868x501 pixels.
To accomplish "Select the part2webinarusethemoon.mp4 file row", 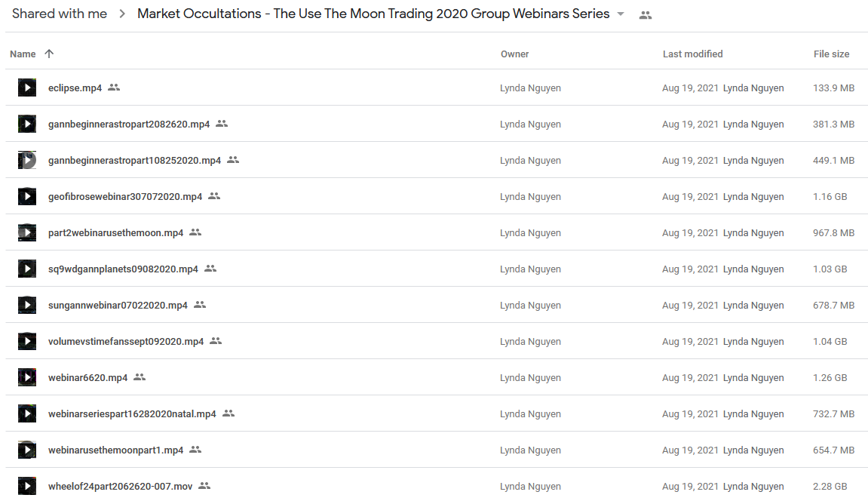I will (436, 232).
